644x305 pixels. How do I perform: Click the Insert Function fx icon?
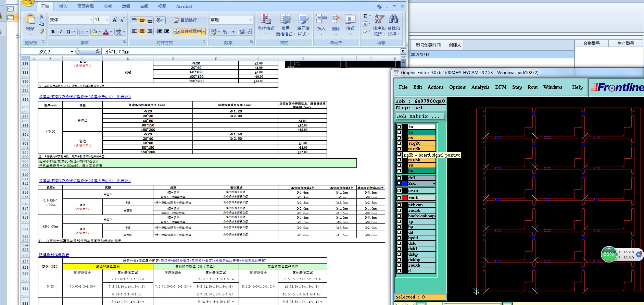(x=98, y=51)
